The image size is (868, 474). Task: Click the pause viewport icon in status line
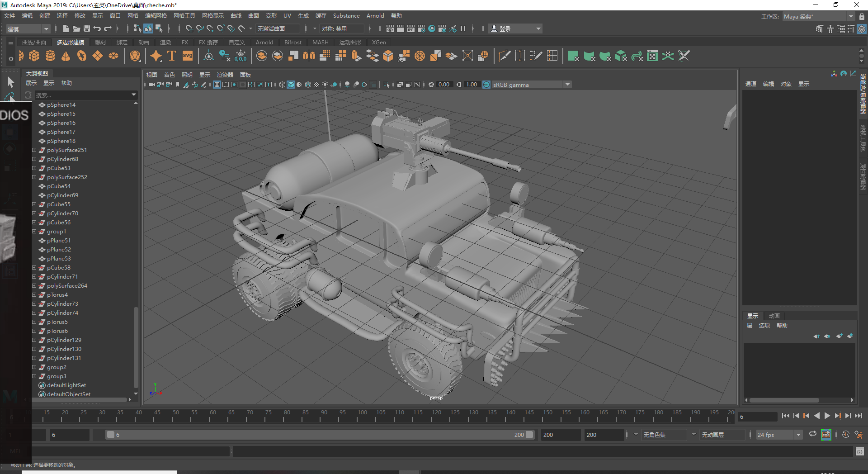[x=463, y=28]
